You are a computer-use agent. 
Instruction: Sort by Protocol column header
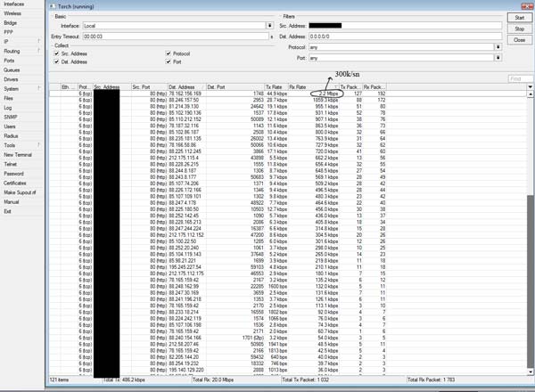(x=86, y=87)
